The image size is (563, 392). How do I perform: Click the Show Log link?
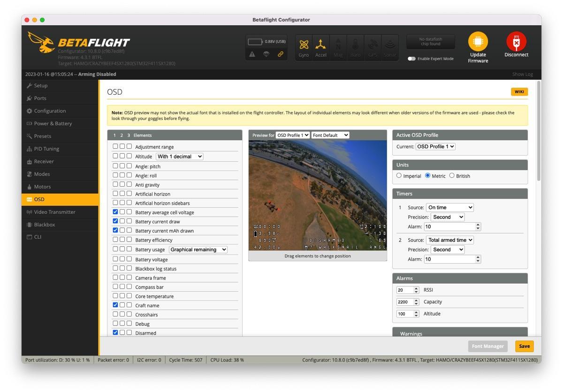coord(522,75)
